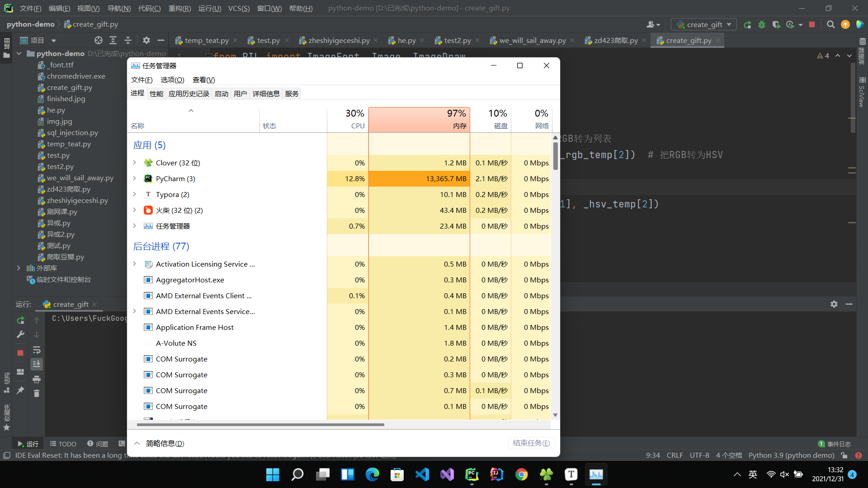Click the warnings indicator in the editor
This screenshot has width=868, height=488.
pyautogui.click(x=823, y=56)
